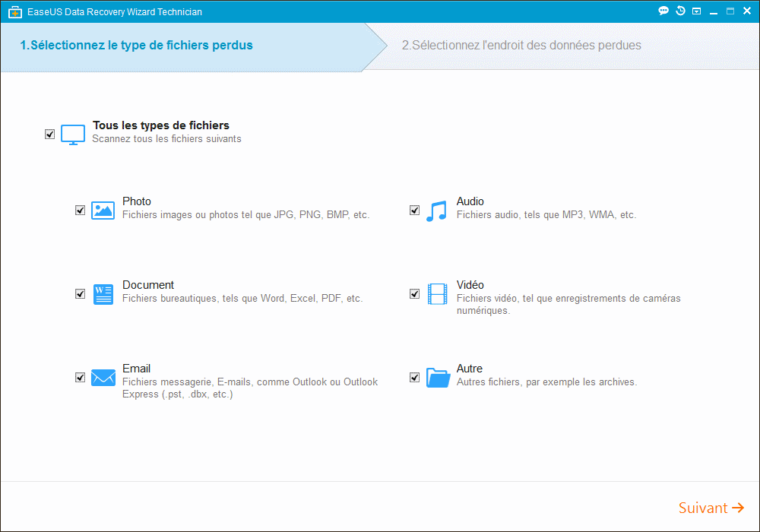Toggle the Email checkbox
The width and height of the screenshot is (760, 532).
point(81,378)
